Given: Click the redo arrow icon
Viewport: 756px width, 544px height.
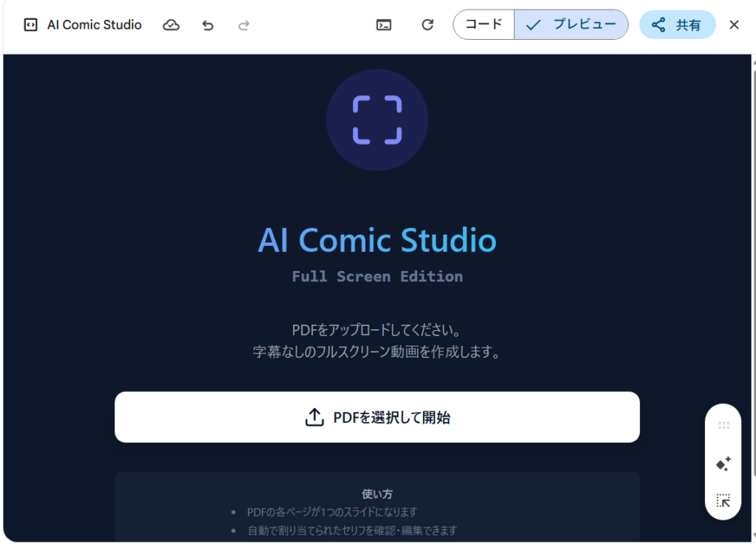Looking at the screenshot, I should coord(244,25).
